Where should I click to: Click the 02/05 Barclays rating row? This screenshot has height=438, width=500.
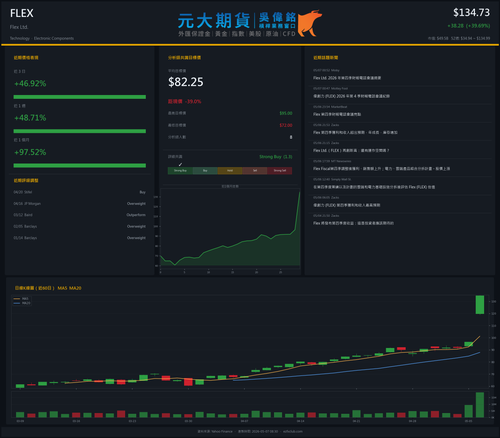point(80,226)
